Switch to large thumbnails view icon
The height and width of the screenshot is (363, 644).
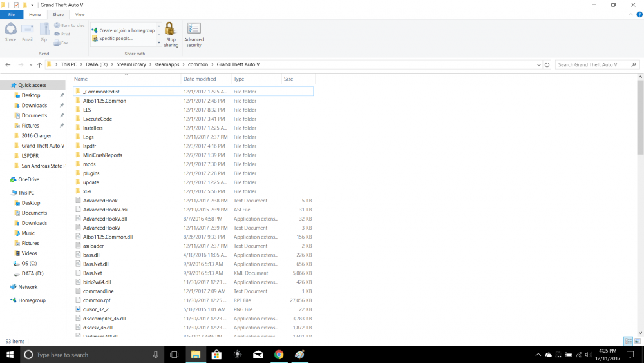point(638,341)
